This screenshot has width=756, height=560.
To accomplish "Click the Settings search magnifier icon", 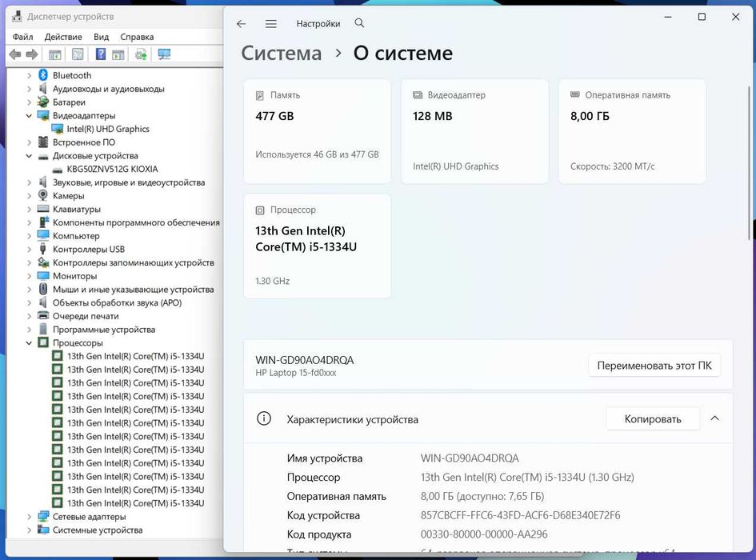I will pos(359,23).
